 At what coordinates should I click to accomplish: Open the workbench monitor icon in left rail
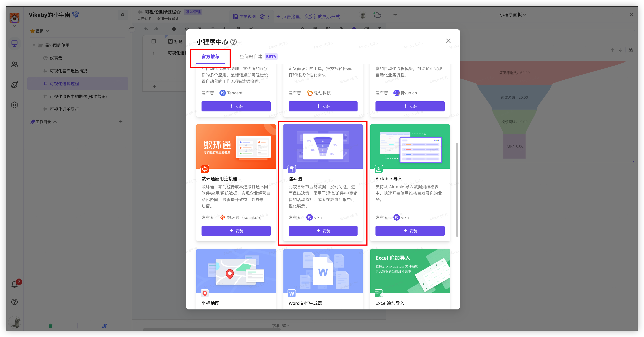[x=15, y=44]
